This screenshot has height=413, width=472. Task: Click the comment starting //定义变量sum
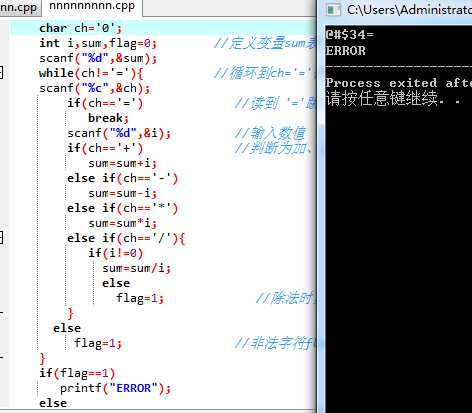coord(265,43)
